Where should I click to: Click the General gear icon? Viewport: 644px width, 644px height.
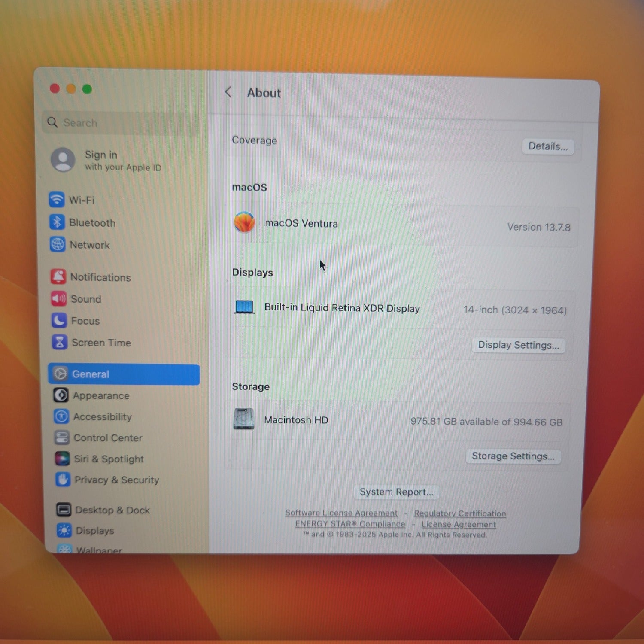coord(61,374)
